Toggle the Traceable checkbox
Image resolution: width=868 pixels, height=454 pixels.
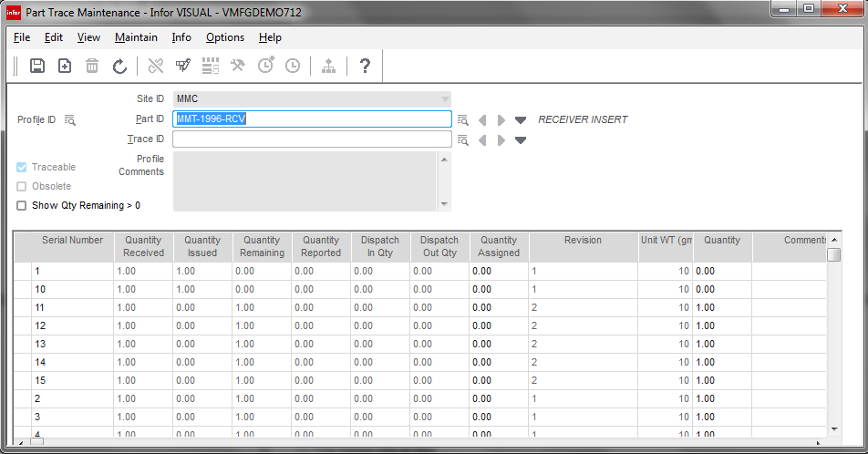point(22,167)
